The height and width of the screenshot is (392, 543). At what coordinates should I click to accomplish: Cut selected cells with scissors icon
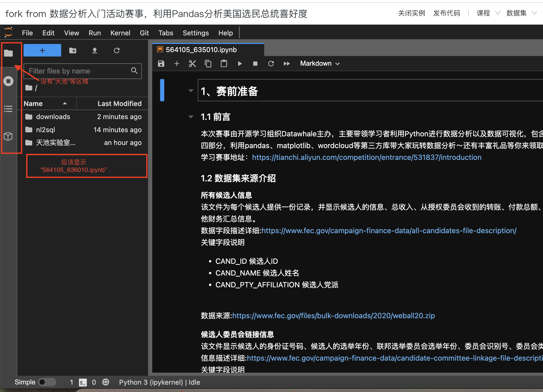click(x=193, y=64)
